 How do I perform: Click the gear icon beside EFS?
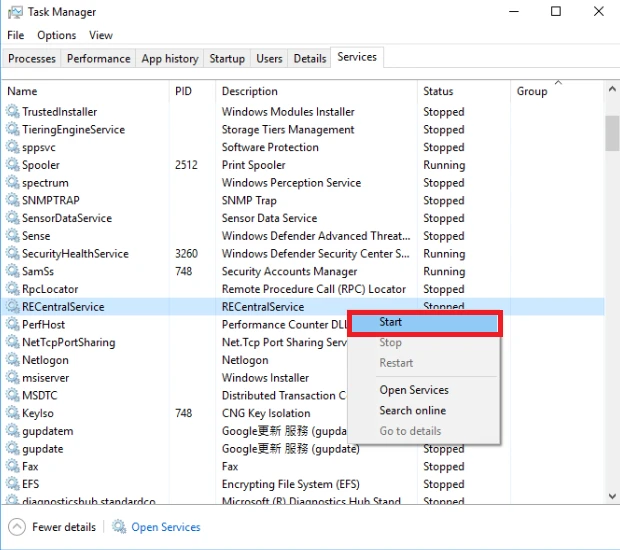click(x=13, y=484)
